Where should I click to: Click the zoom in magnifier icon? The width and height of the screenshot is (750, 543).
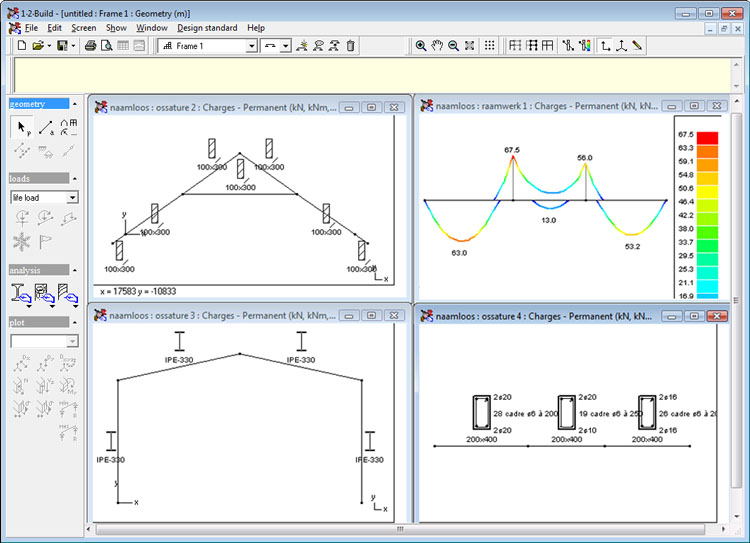tap(421, 46)
